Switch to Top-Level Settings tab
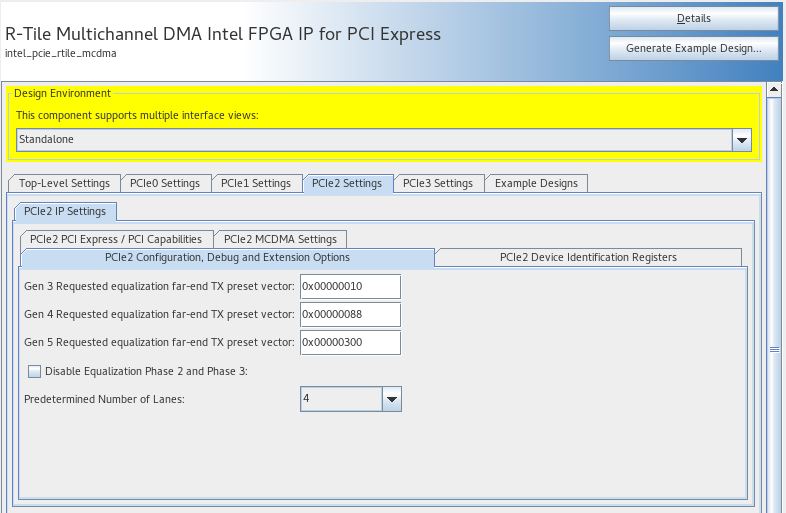This screenshot has height=513, width=786. tap(64, 183)
